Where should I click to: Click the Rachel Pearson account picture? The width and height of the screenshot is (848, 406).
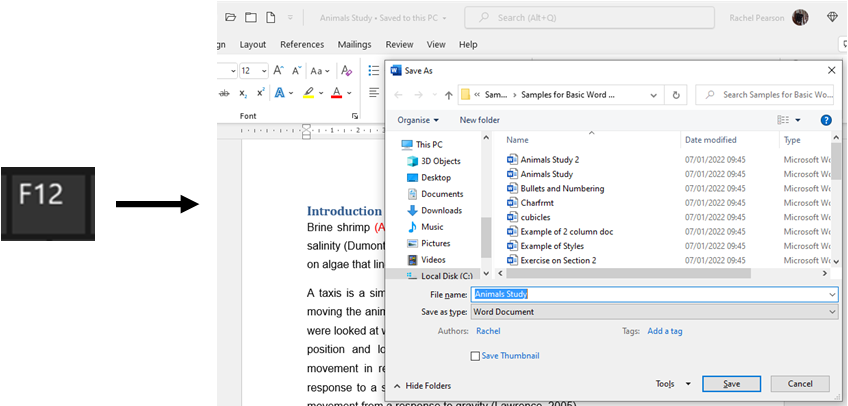[x=800, y=17]
